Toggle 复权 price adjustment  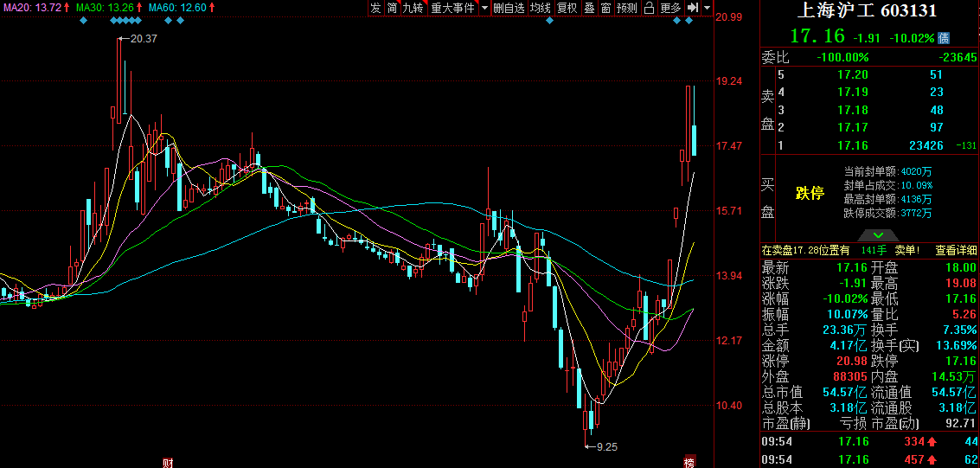tap(567, 8)
